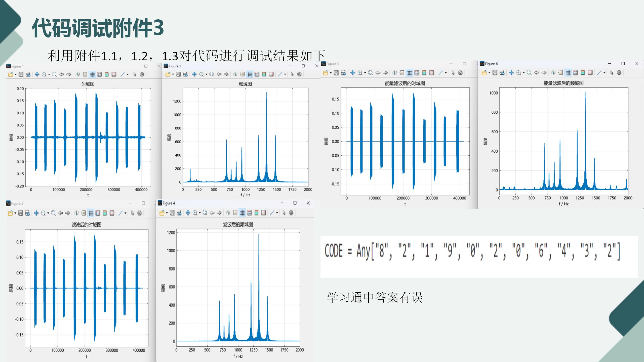This screenshot has height=362, width=644.
Task: Click the legend icon in Figure 2 toolbar
Action: pos(257,74)
